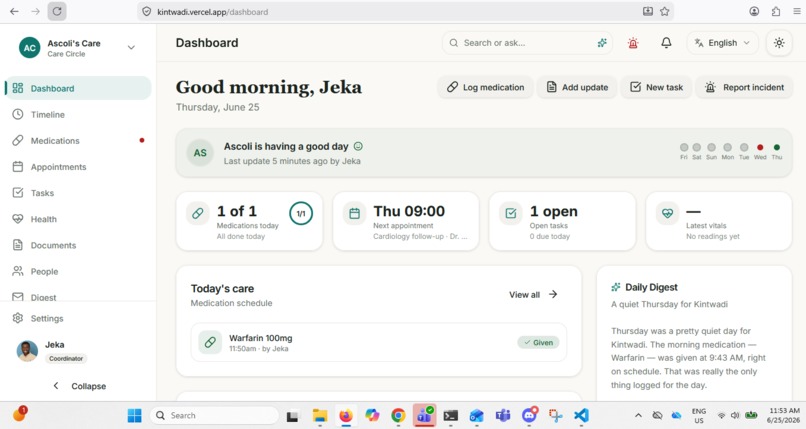Image resolution: width=806 pixels, height=429 pixels.
Task: Open the Ascoli is having a good day status
Action: click(484, 153)
